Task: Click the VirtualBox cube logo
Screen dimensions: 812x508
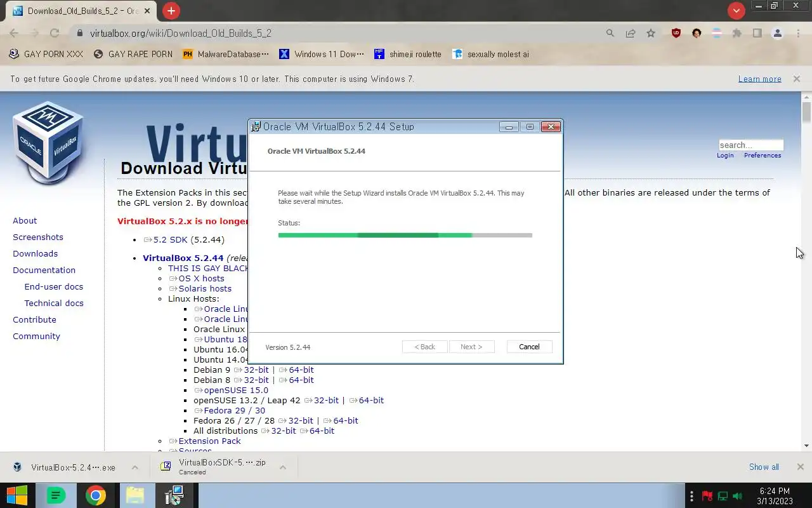Action: coord(48,143)
